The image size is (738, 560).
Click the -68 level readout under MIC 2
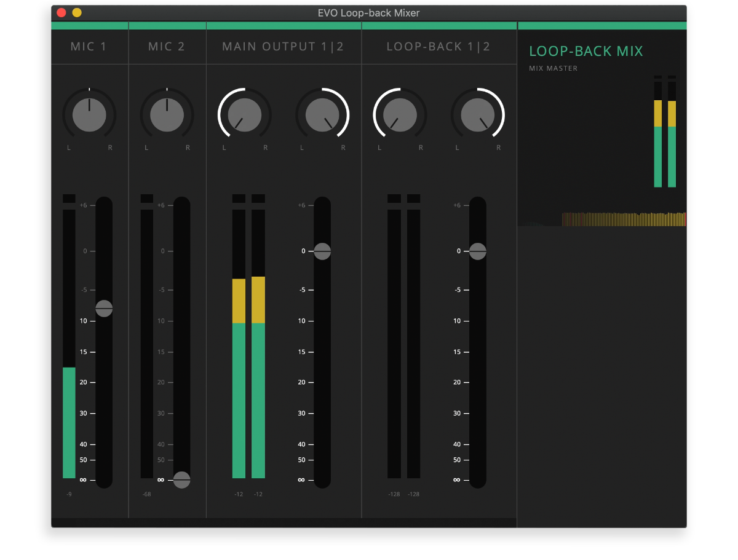[x=147, y=494]
